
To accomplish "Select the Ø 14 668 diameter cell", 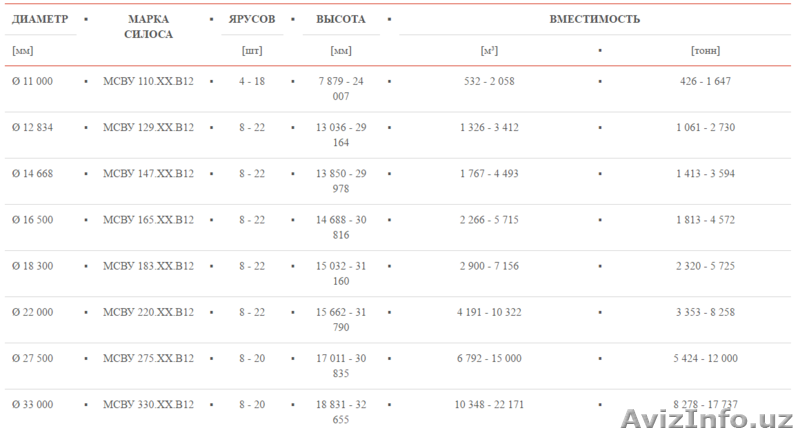I will pos(33,173).
